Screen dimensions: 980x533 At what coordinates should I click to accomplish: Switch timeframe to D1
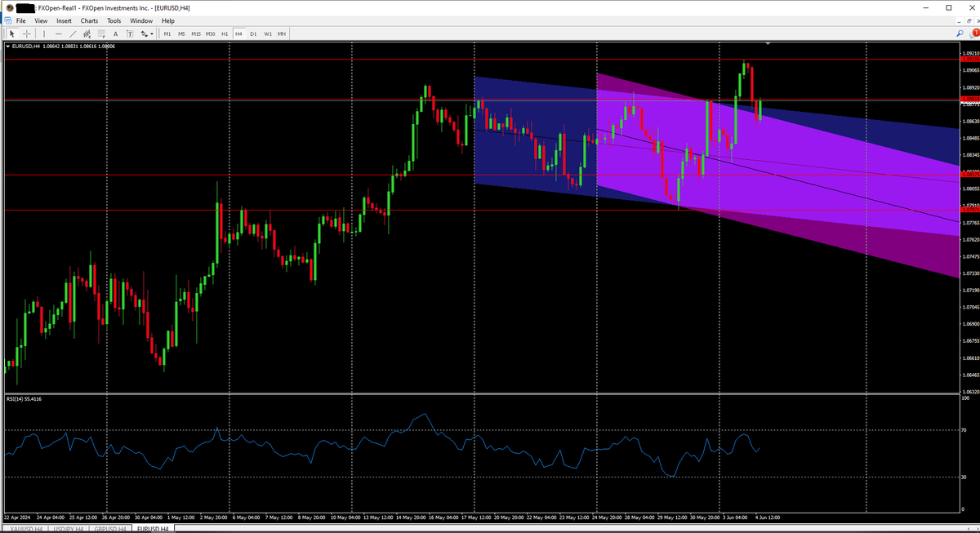coord(253,33)
